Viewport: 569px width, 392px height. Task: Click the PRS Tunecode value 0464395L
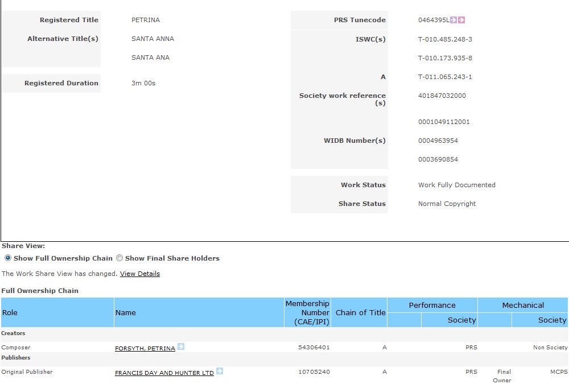pos(433,20)
